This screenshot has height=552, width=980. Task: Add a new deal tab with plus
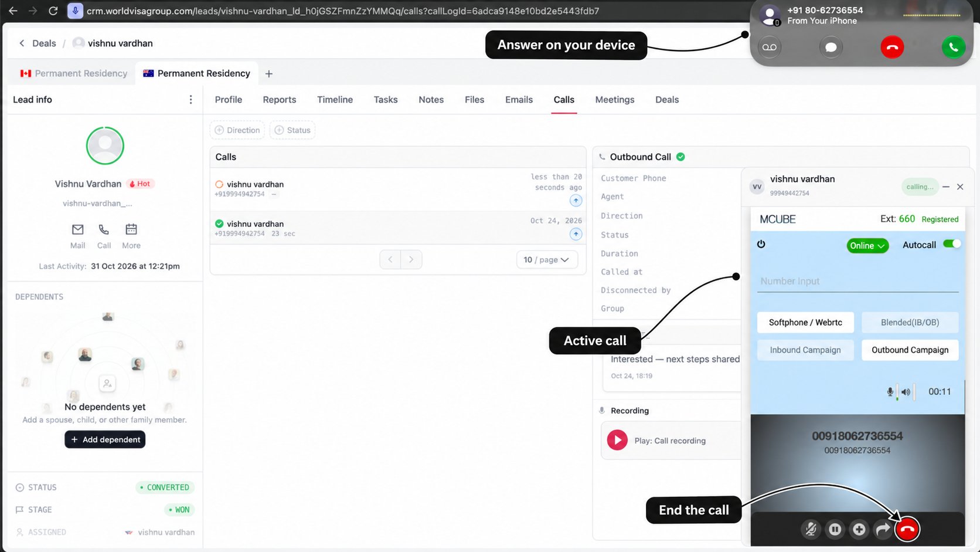tap(269, 74)
